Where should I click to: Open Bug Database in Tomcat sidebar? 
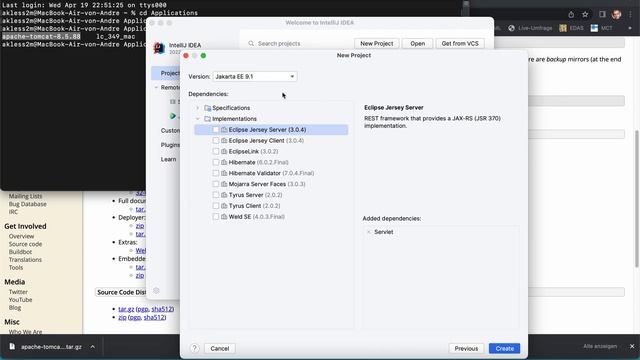(28, 204)
